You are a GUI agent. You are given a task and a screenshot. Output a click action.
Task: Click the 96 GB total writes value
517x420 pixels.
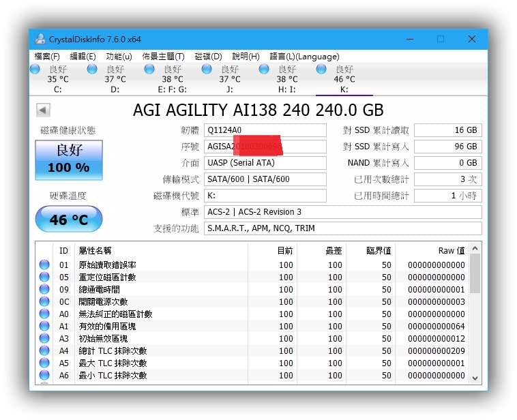click(x=447, y=147)
